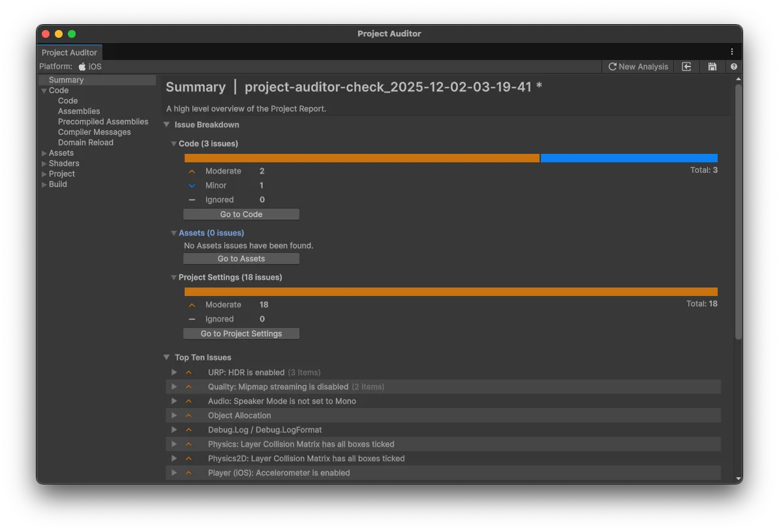Click the moderate severity icon beside Object Allocation
The height and width of the screenshot is (532, 779).
point(189,415)
